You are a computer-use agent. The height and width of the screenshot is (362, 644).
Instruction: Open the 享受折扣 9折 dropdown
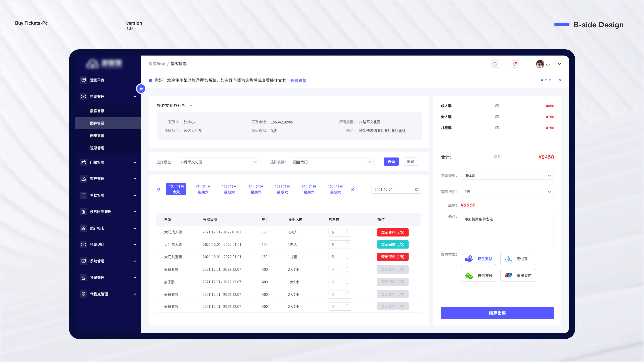point(507,192)
